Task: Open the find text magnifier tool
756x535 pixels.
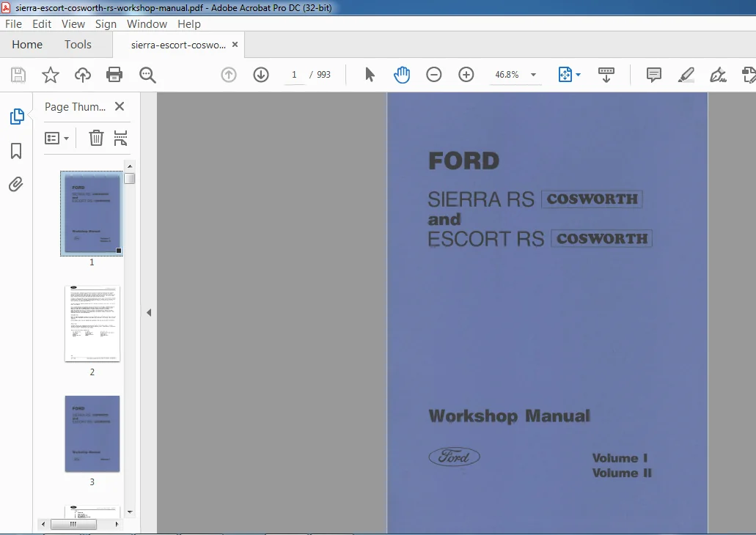Action: (x=147, y=75)
